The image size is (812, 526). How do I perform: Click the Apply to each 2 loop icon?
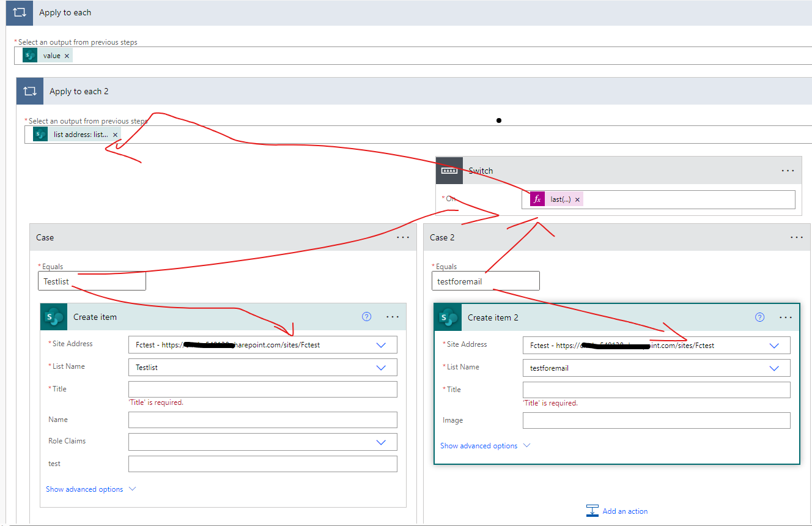point(30,91)
